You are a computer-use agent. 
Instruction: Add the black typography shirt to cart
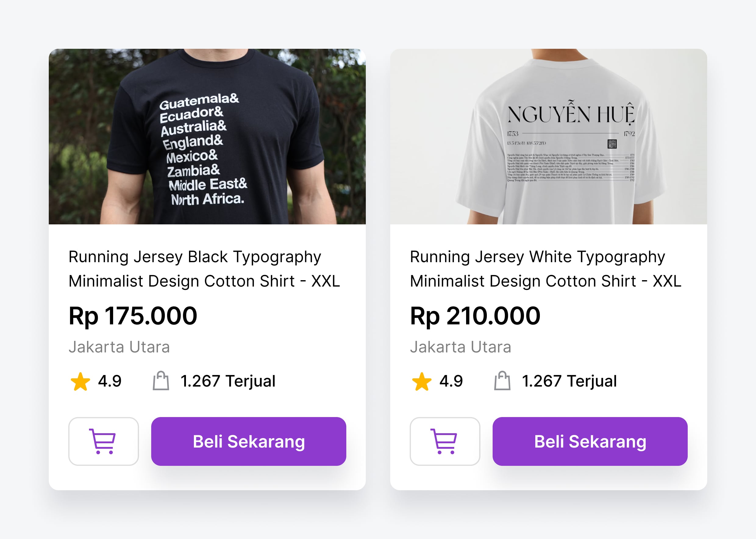point(103,441)
